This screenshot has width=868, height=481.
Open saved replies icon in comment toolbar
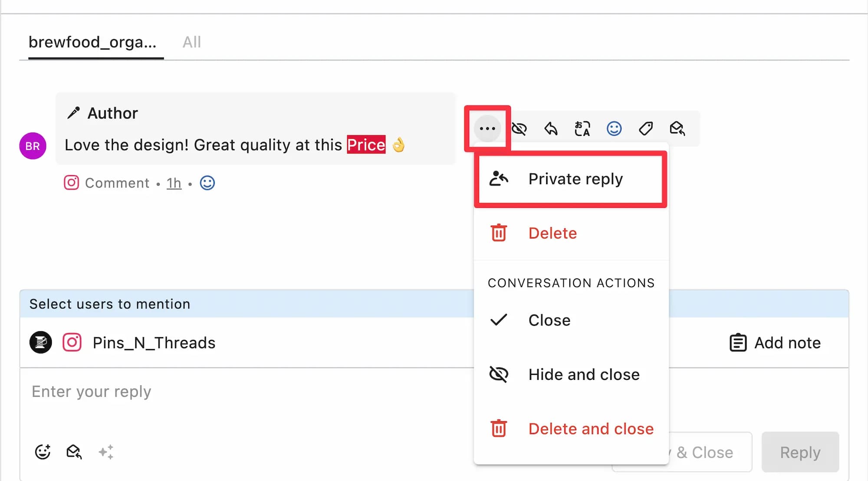(x=677, y=128)
